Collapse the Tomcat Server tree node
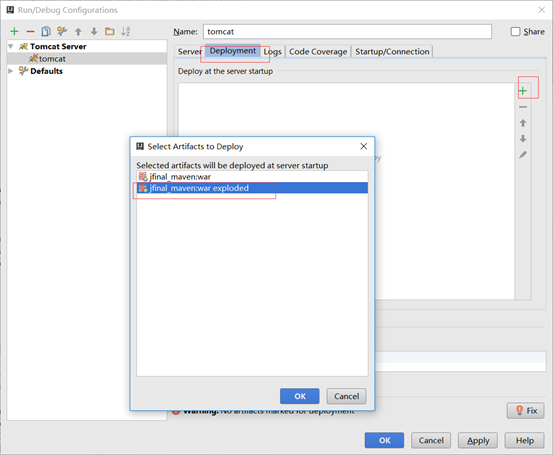The height and width of the screenshot is (455, 553). click(x=11, y=46)
